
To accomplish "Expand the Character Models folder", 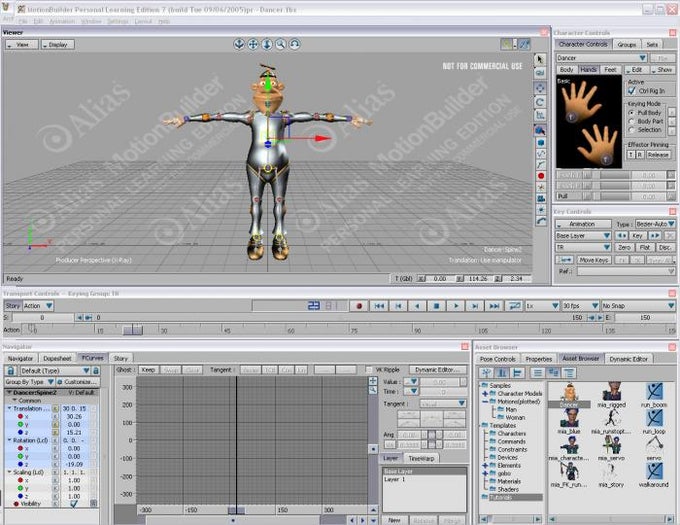I will coord(485,394).
